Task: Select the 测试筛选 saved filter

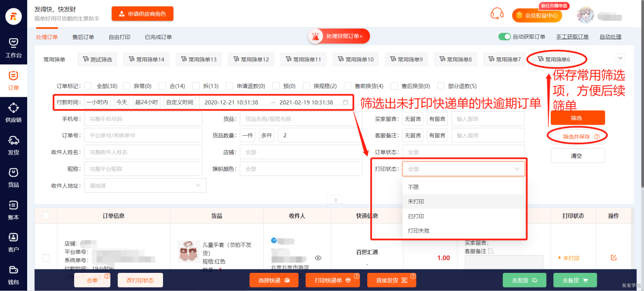Action: 97,59
